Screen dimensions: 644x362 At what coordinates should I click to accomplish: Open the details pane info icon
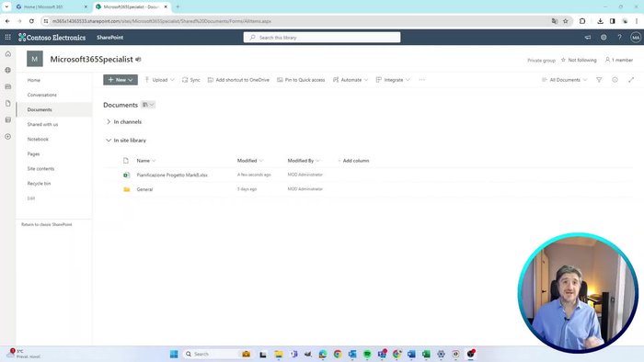[615, 80]
